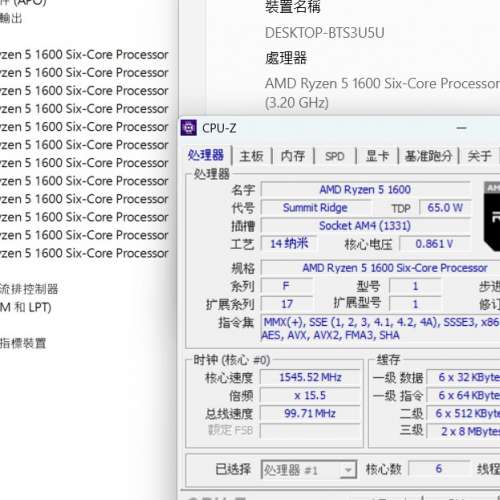Viewport: 500px width, 500px height.
Task: Click the specification field in CPU-Z
Action: pos(381,268)
